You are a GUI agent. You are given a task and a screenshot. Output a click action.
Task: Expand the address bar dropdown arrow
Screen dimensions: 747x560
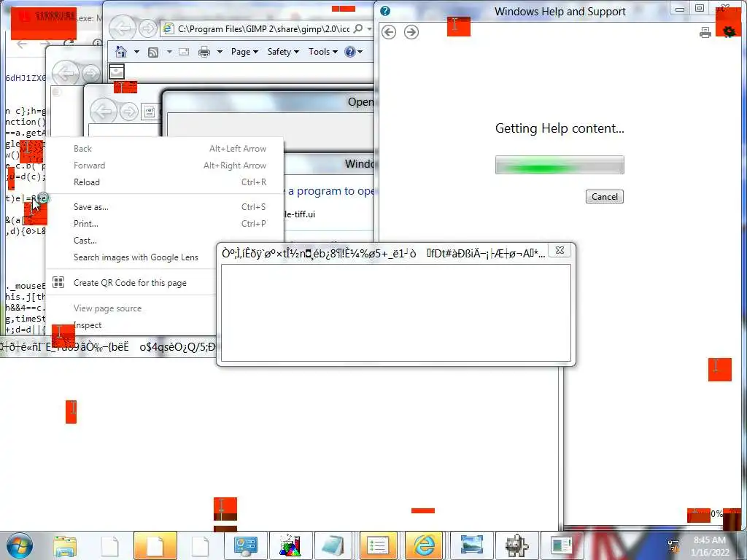click(369, 28)
